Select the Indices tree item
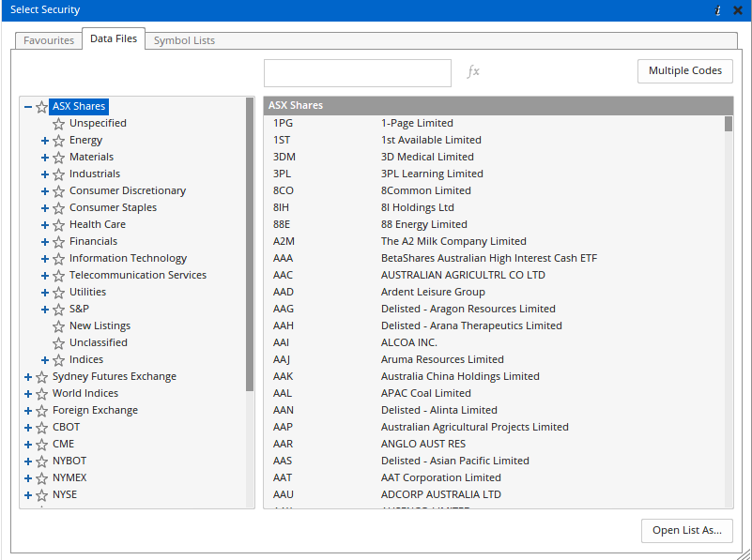752x560 pixels. click(86, 359)
